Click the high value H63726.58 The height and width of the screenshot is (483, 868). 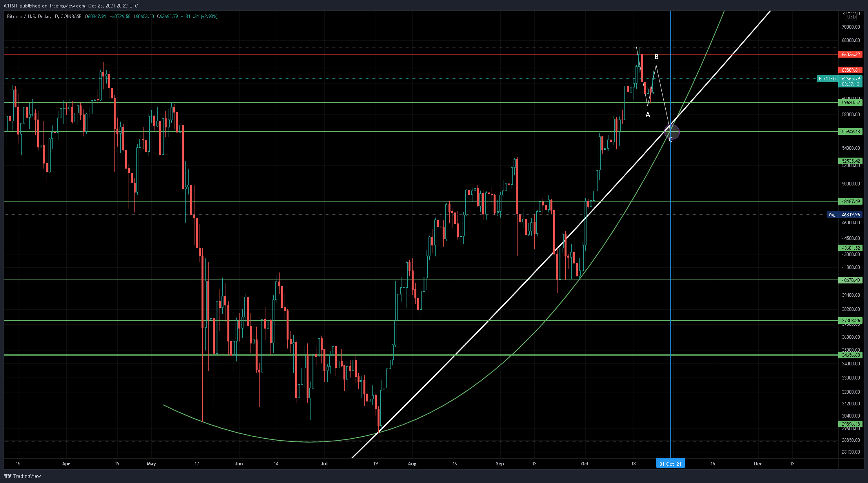click(120, 16)
